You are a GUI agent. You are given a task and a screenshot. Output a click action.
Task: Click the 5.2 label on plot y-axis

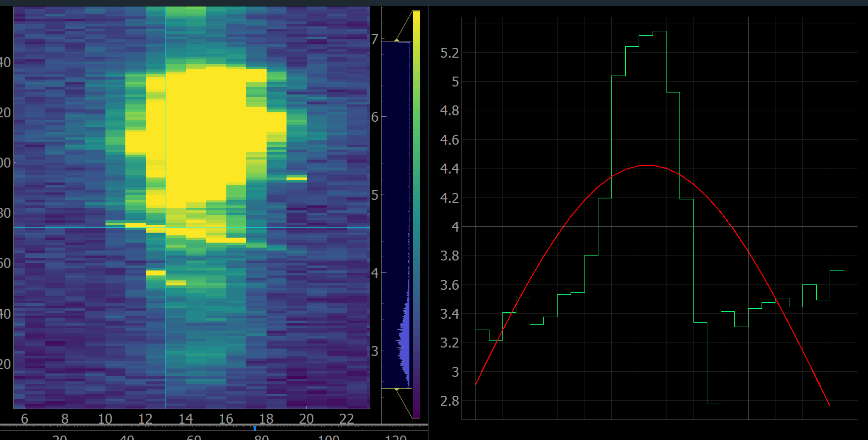(x=450, y=53)
